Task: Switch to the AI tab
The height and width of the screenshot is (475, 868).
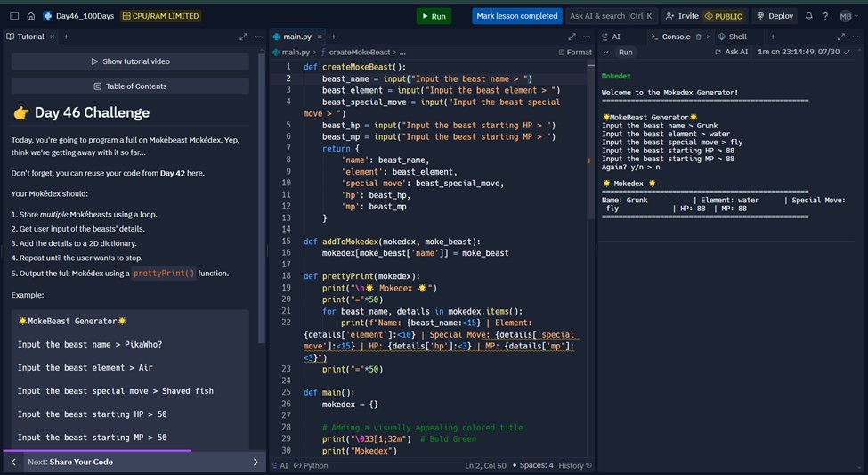Action: pyautogui.click(x=611, y=37)
